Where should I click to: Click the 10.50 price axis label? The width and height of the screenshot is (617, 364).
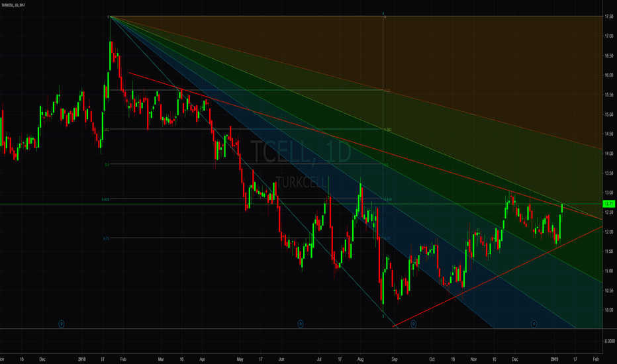[x=609, y=291]
